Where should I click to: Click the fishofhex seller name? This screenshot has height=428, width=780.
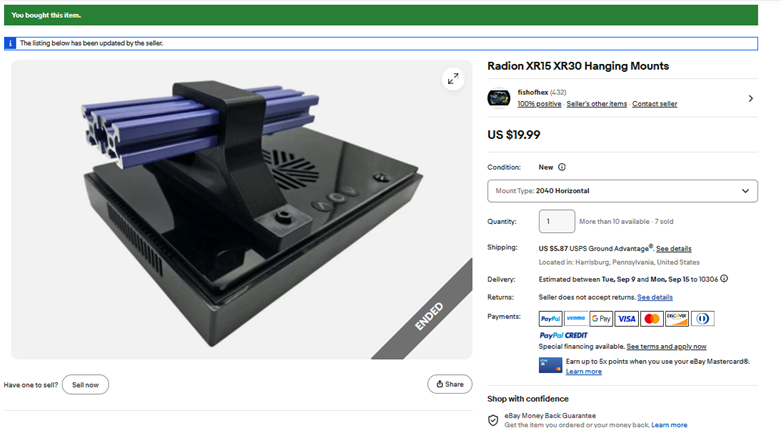(x=533, y=93)
